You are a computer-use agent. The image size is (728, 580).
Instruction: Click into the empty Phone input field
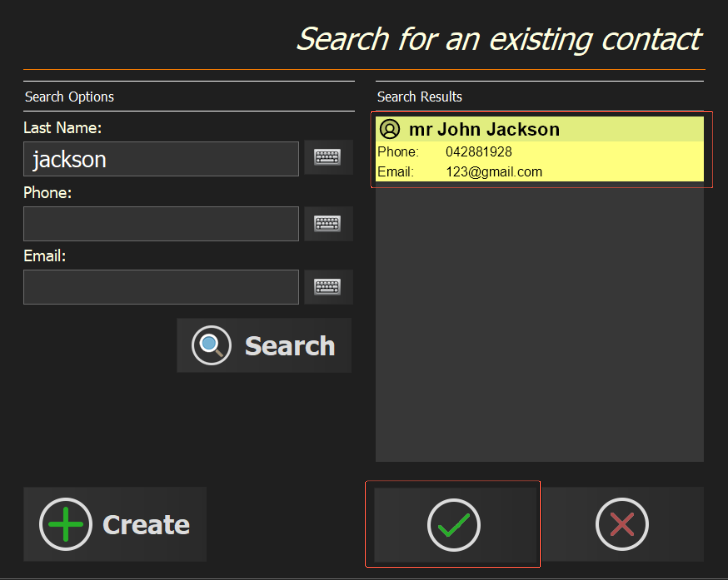coord(161,224)
